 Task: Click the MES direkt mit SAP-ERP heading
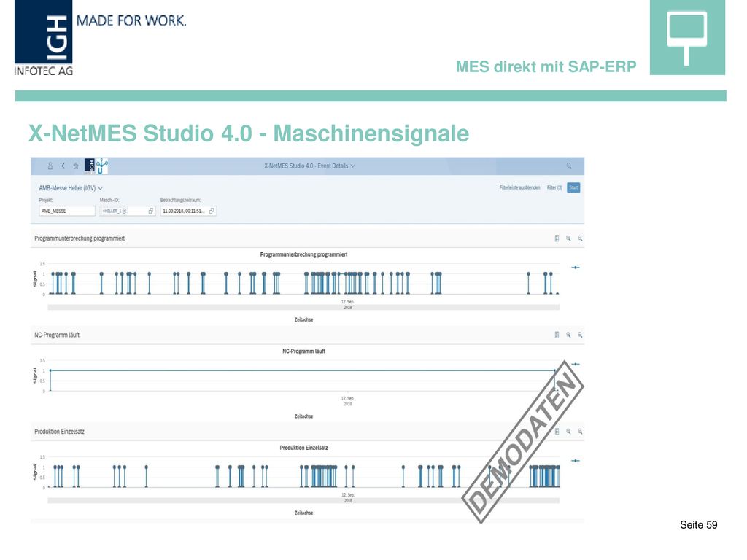coord(546,66)
